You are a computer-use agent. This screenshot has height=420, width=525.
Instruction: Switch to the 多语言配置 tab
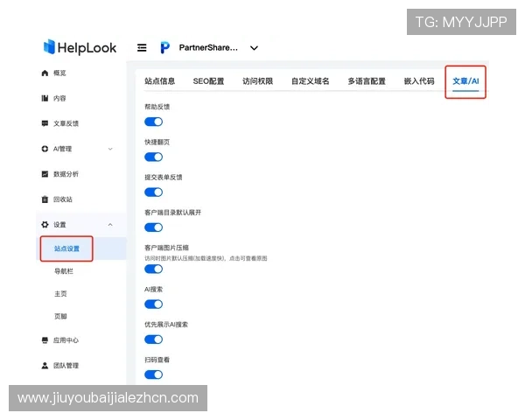367,81
